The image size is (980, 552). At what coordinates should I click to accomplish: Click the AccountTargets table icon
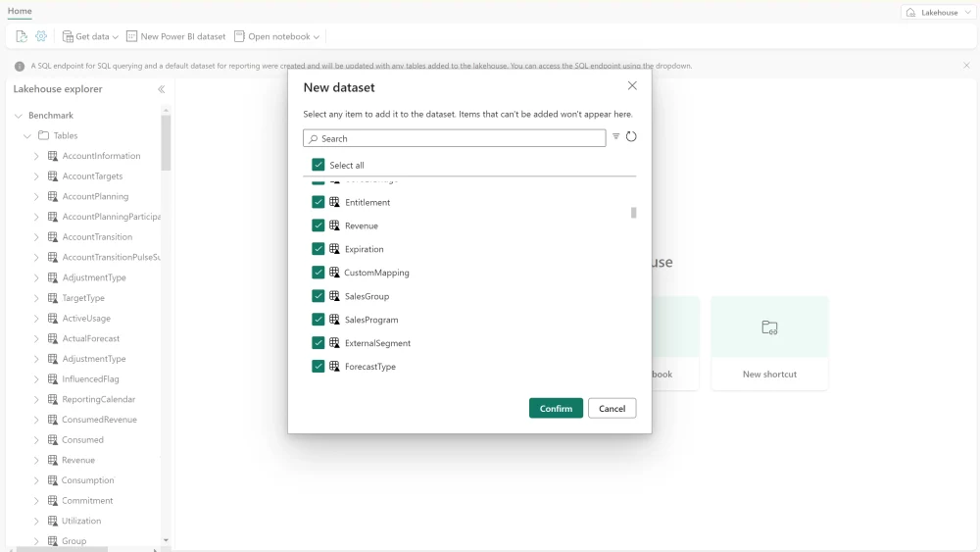[53, 176]
